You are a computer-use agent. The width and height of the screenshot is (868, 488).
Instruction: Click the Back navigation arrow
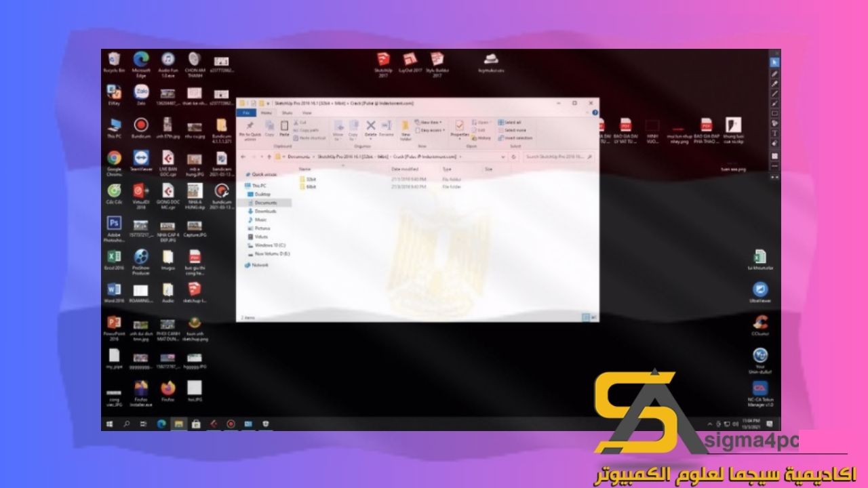pyautogui.click(x=244, y=157)
